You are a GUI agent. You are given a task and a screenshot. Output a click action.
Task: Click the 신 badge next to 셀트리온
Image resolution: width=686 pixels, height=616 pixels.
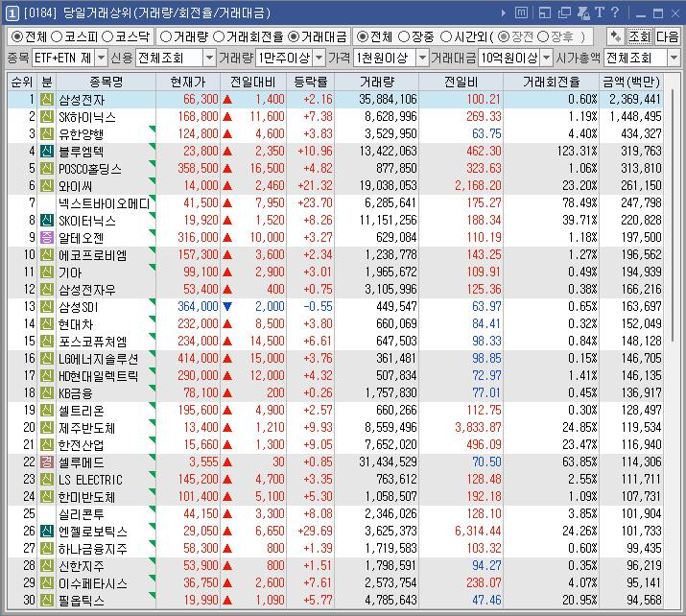47,411
